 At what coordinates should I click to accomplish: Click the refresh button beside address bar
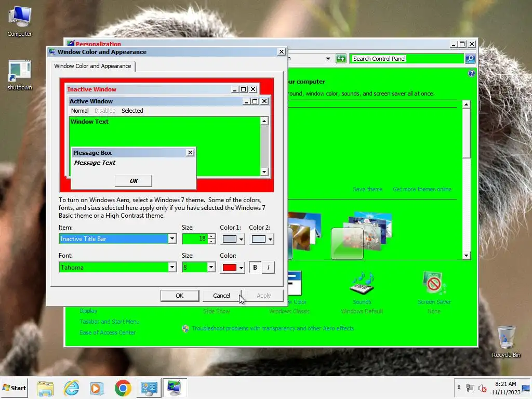[341, 58]
